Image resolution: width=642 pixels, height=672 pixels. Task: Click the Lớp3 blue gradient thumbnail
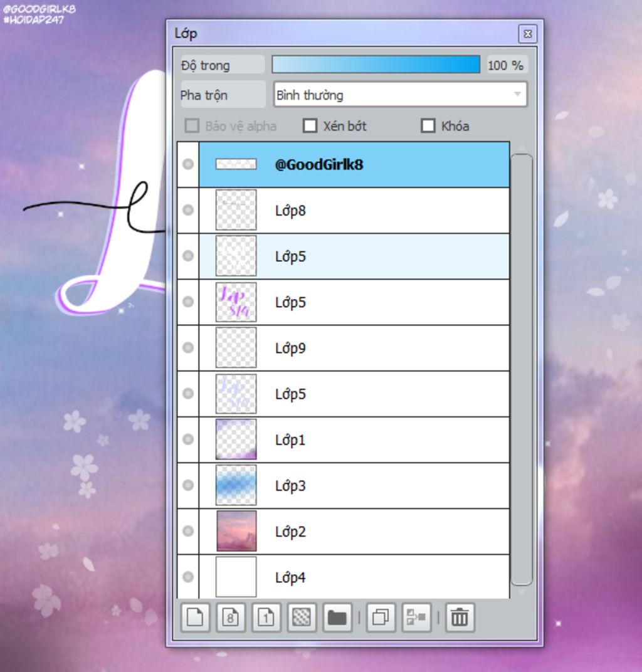[236, 485]
